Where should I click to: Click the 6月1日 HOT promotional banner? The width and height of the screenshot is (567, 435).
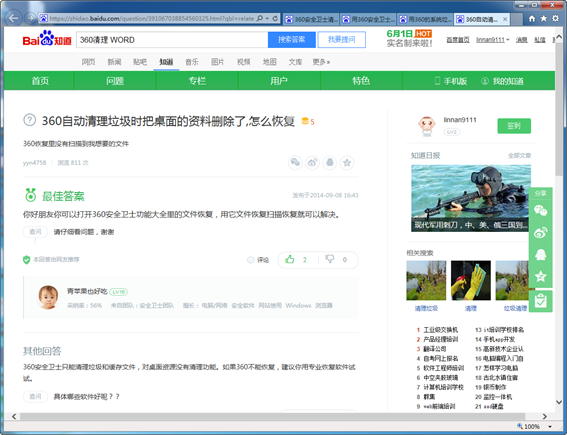[x=409, y=38]
